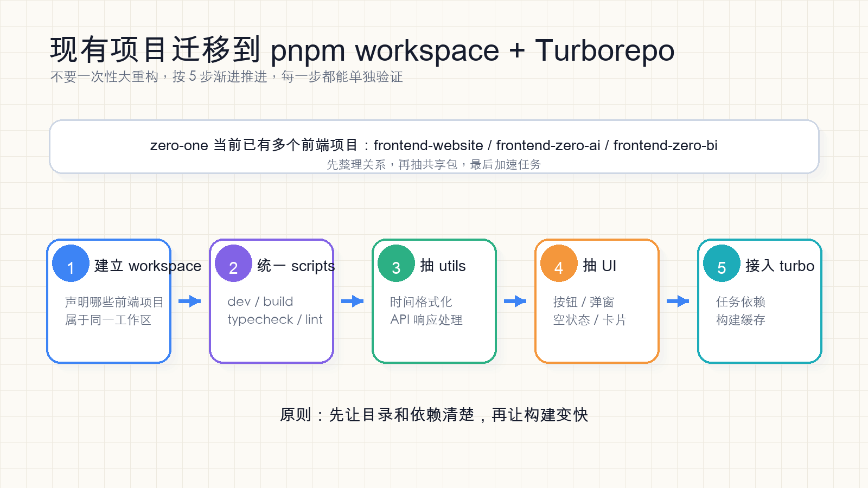
Task: Click the text "属于同一工作区"
Action: pyautogui.click(x=108, y=320)
